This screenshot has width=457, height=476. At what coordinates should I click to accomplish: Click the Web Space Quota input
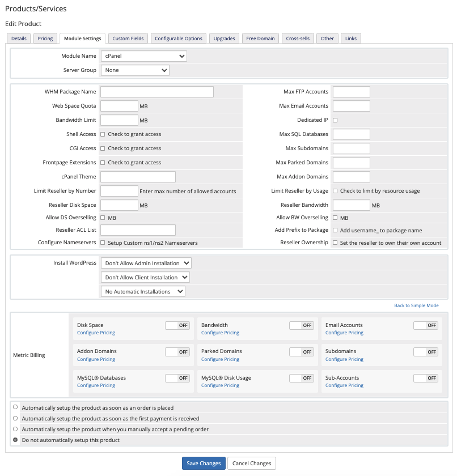(119, 106)
